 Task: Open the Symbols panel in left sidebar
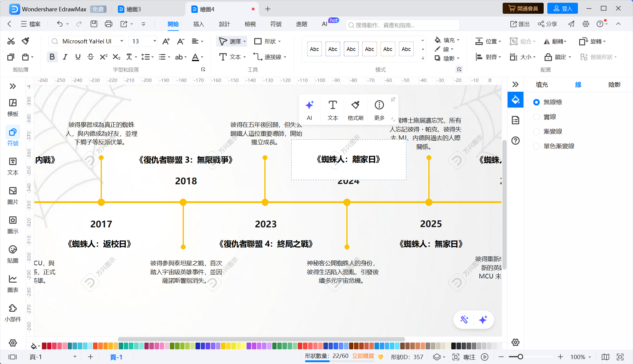click(13, 137)
